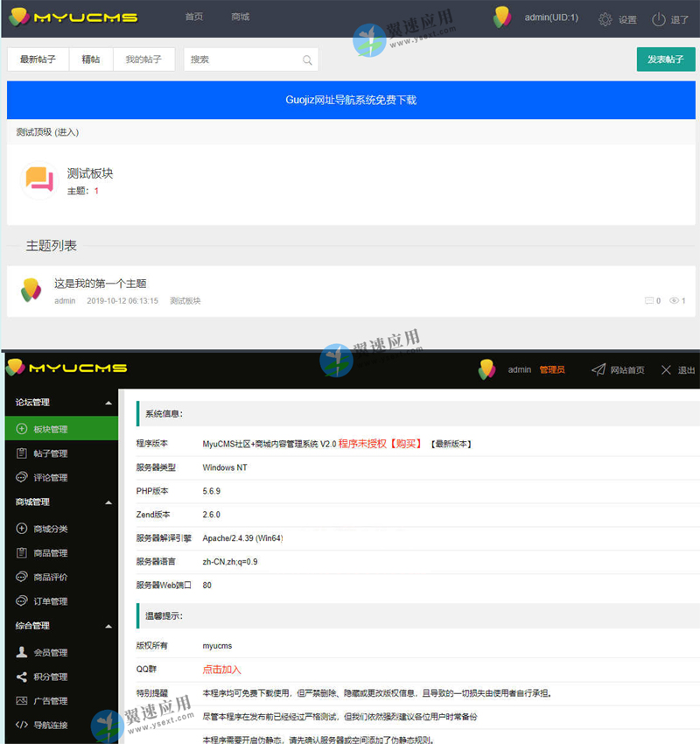Viewport: 700px width, 744px height.
Task: Click the 积分管理 share icon in sidebar
Action: [x=22, y=677]
